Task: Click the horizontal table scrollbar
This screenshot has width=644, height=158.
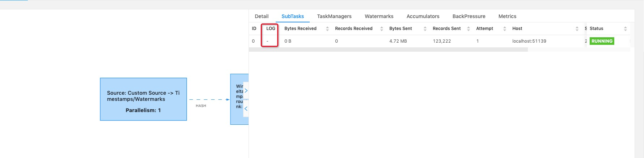Action: pos(388,50)
